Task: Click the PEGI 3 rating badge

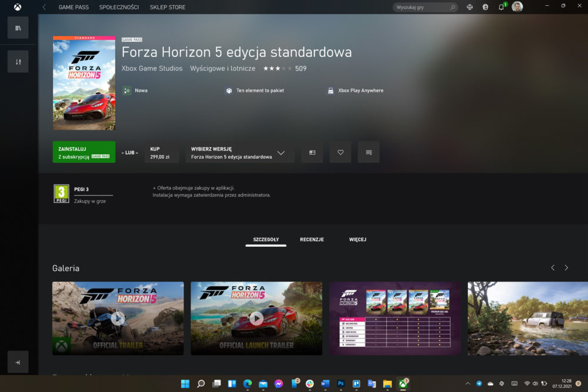Action: pyautogui.click(x=62, y=194)
